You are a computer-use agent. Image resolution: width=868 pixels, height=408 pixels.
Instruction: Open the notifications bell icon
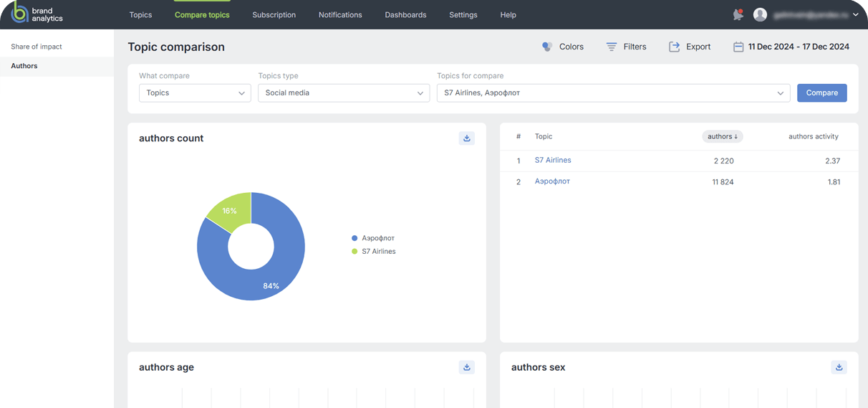738,14
